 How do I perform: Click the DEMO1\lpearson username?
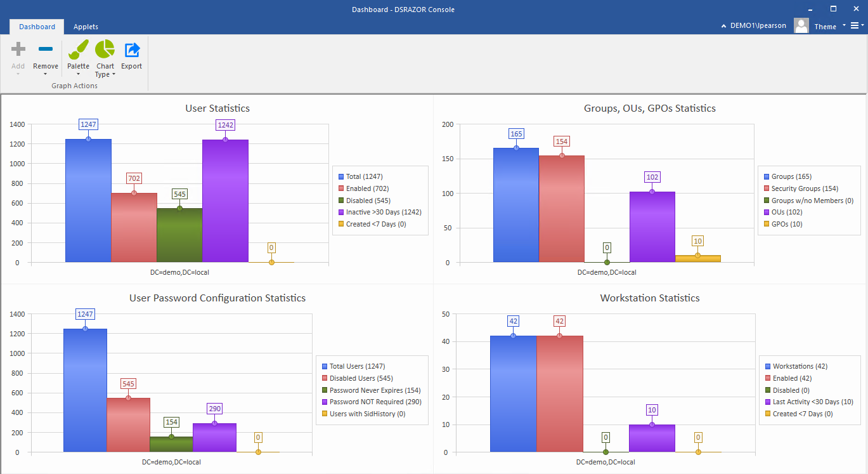coord(760,26)
